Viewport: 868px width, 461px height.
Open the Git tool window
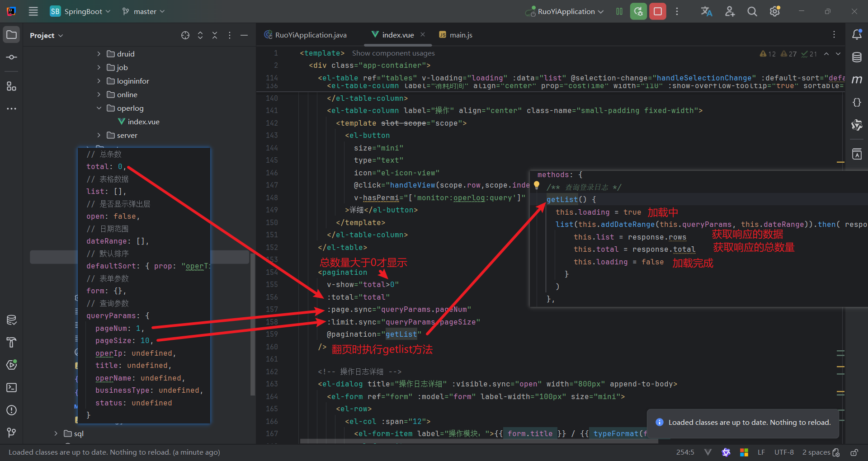12,433
